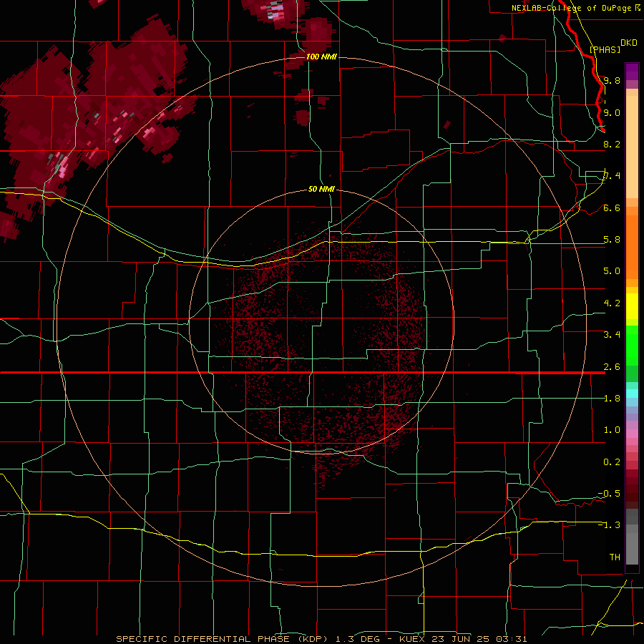The height and width of the screenshot is (644, 644).
Task: Pick the orange band of the color scale
Action: [x=632, y=248]
